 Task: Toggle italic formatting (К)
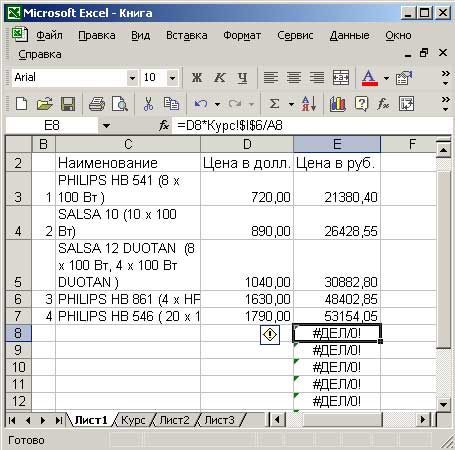[219, 78]
